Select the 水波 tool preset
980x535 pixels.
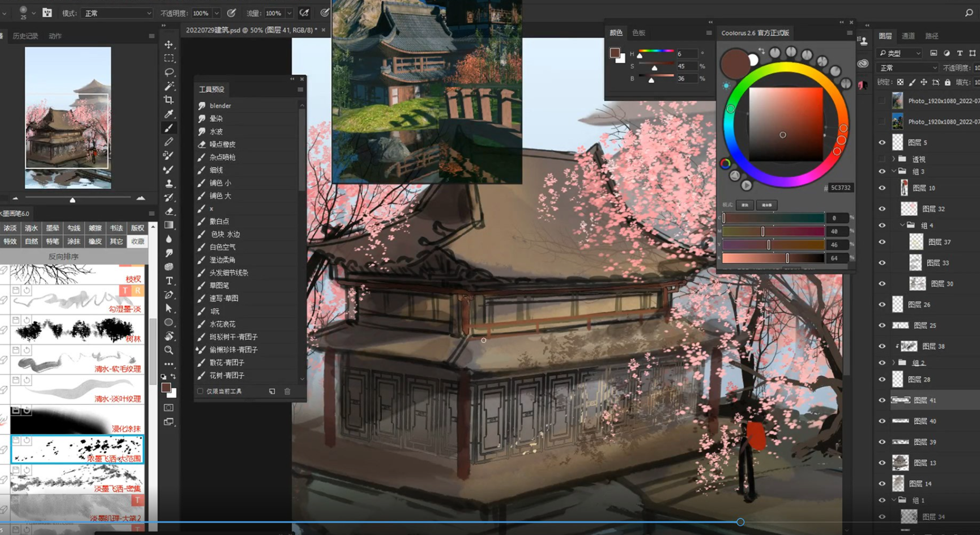(x=216, y=131)
